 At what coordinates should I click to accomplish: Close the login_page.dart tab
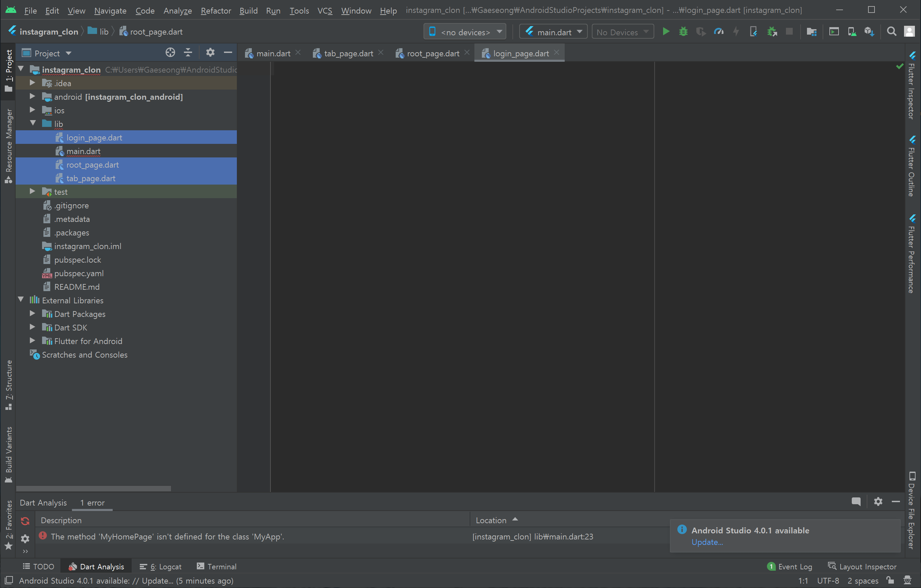[557, 52]
